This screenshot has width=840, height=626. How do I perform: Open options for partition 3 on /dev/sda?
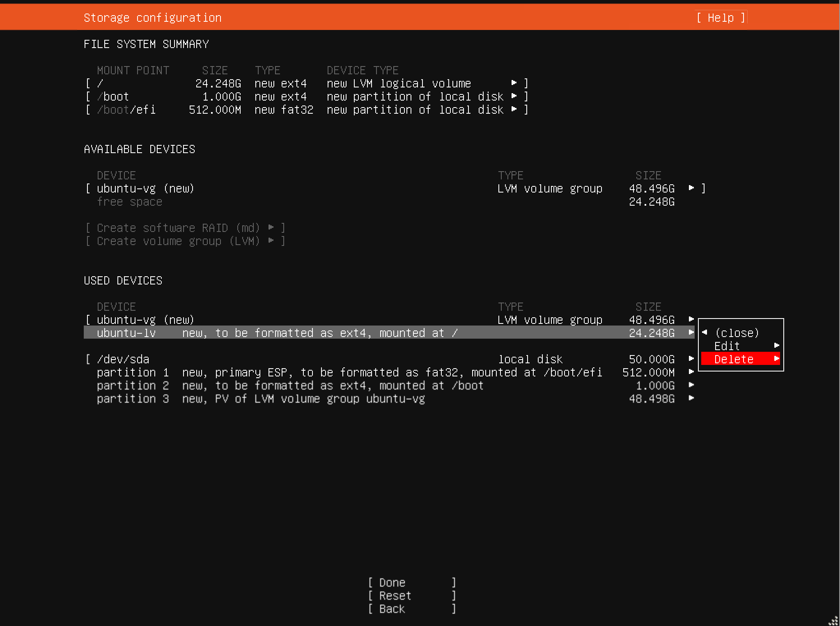point(691,399)
